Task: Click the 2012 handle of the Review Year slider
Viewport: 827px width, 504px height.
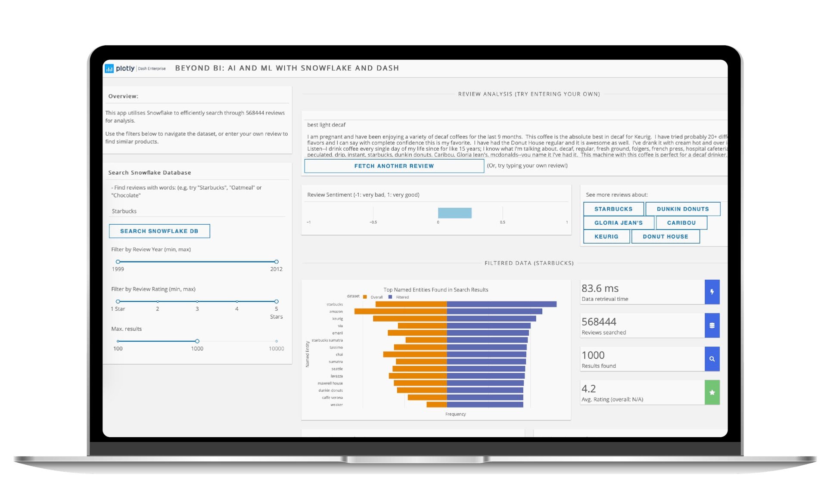Action: pyautogui.click(x=276, y=261)
